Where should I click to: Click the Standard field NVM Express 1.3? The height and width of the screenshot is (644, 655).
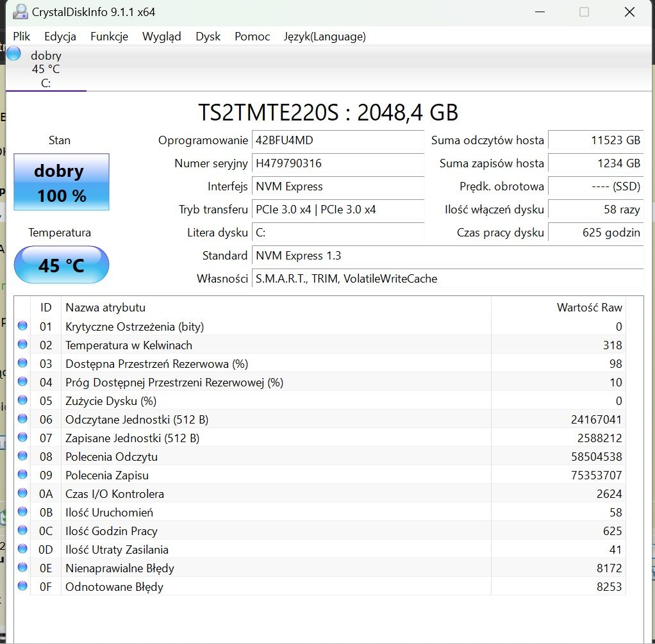(448, 255)
